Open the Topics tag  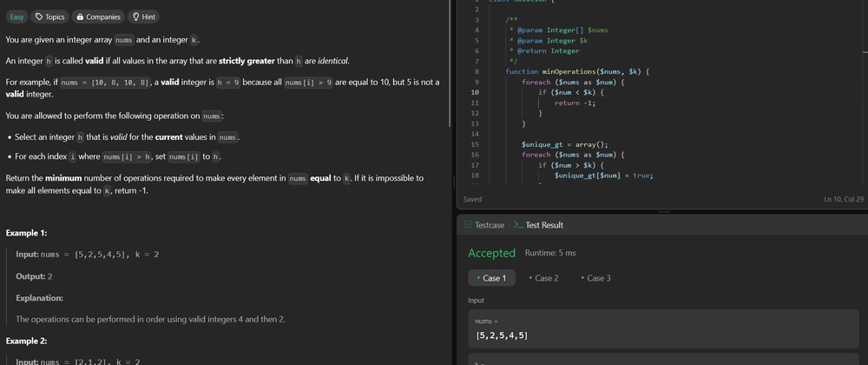(x=49, y=17)
